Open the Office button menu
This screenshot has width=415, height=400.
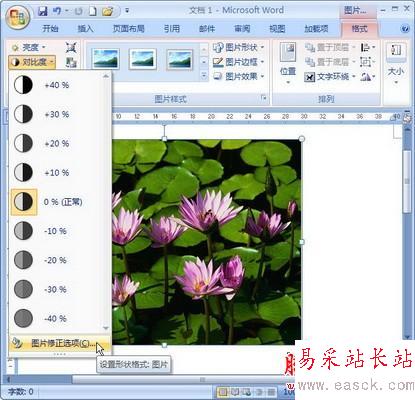click(18, 17)
